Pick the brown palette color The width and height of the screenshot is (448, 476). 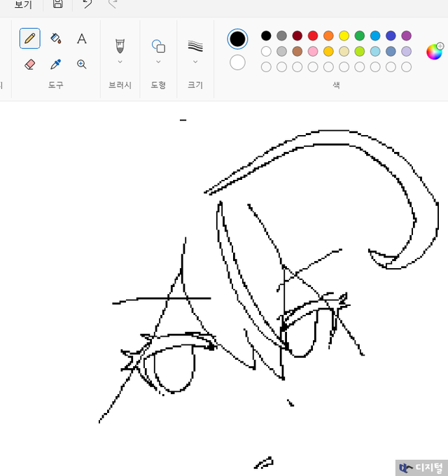(x=297, y=51)
